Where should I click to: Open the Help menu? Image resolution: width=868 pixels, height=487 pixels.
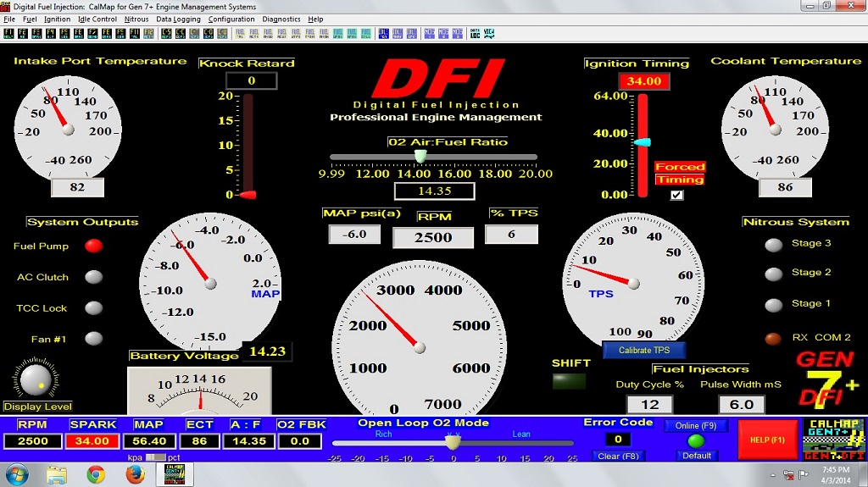point(315,19)
